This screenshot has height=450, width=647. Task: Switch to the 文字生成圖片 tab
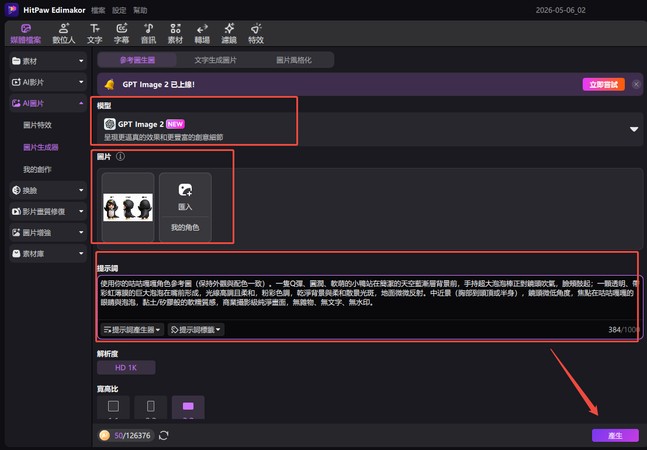(x=215, y=60)
